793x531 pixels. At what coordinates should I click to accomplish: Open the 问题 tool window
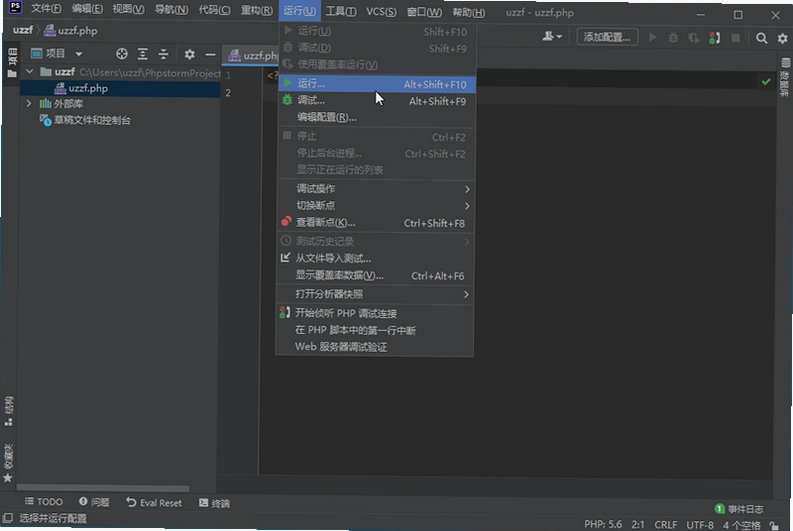(x=95, y=502)
